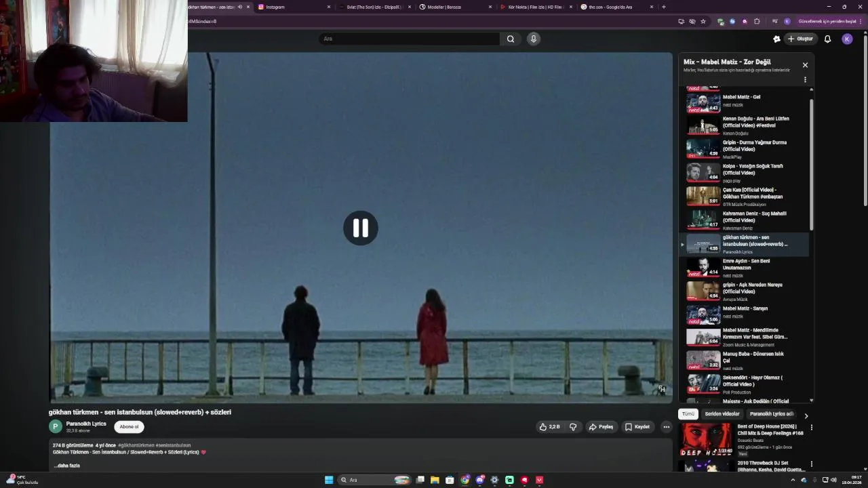Screen dimensions: 868x488
Task: Open the Paranoikh Lyrics channel avatar
Action: pos(56,426)
